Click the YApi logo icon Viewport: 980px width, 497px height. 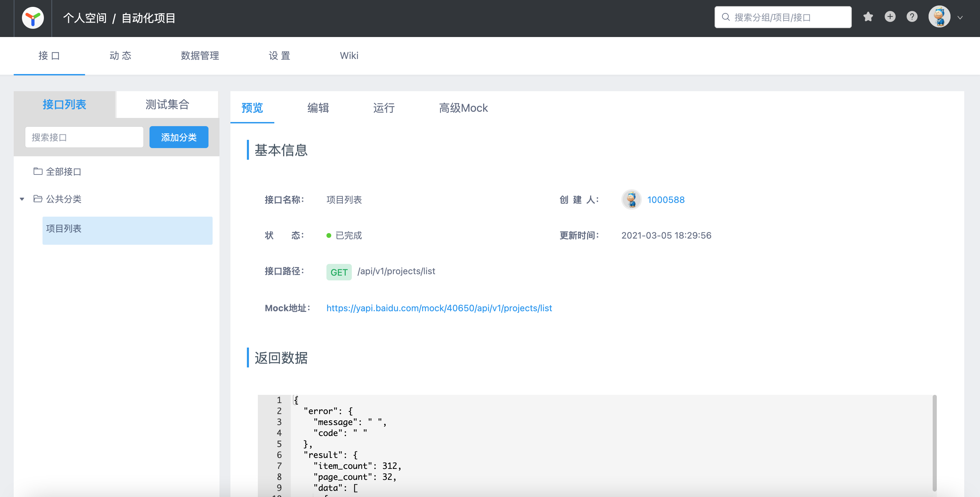[33, 18]
